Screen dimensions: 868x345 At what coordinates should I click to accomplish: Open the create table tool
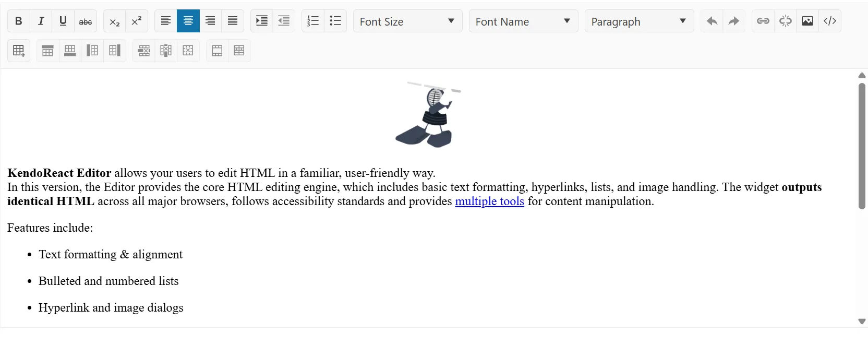point(19,51)
